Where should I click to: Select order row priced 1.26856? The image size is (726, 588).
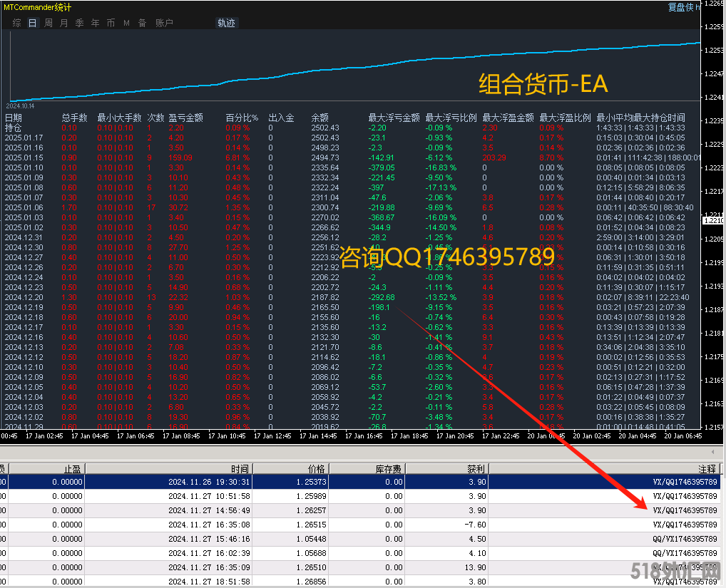(359, 581)
